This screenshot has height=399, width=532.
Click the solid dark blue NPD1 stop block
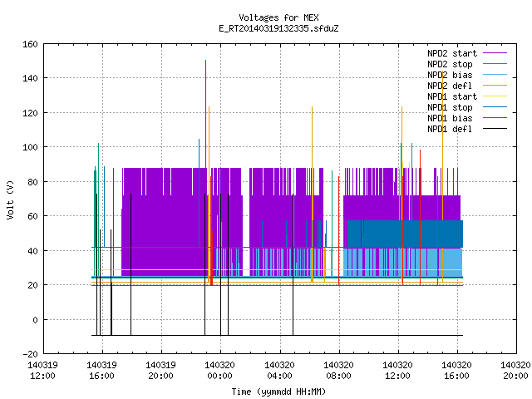point(404,234)
